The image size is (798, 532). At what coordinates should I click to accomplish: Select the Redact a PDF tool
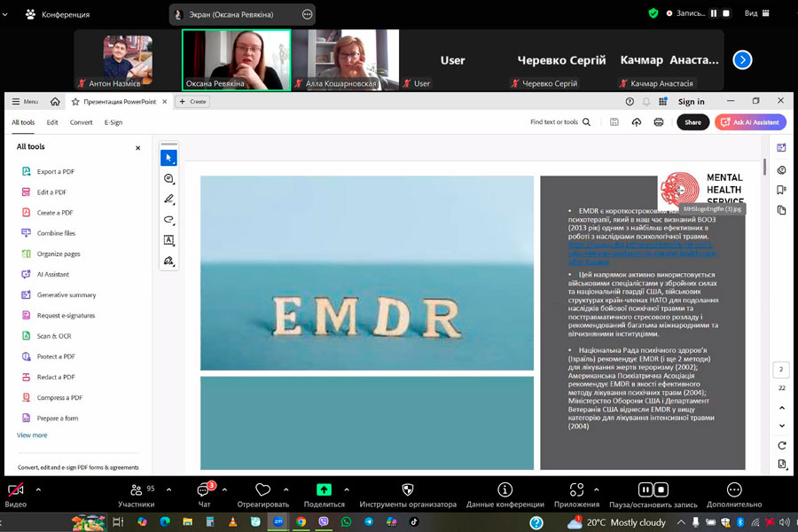coord(55,377)
